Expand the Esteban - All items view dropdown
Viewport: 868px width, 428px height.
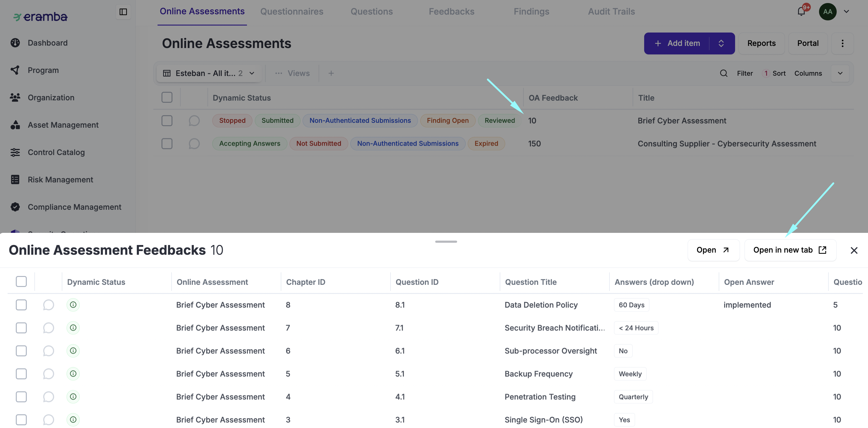[x=252, y=73]
